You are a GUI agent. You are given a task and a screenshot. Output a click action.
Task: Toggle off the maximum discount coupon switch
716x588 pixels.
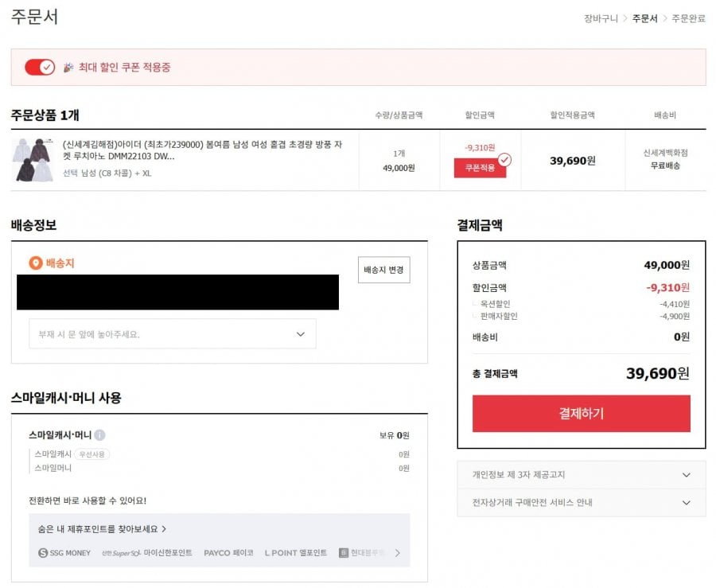39,68
